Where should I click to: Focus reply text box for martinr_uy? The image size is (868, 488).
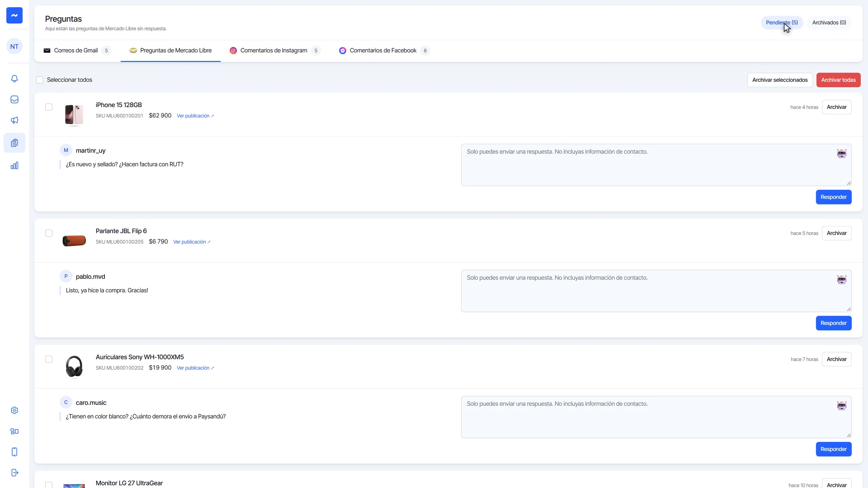[x=656, y=165]
